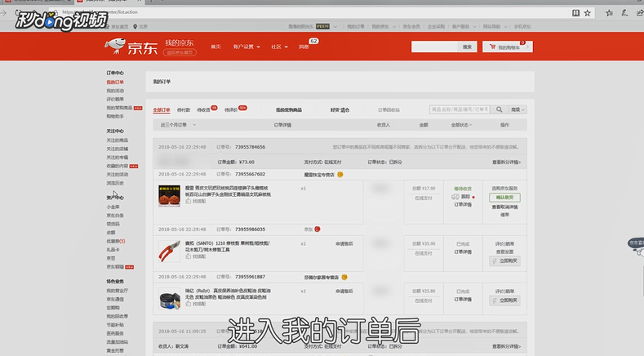Click the 62 messages badge
Viewport: 644px width, 356px height.
313,41
